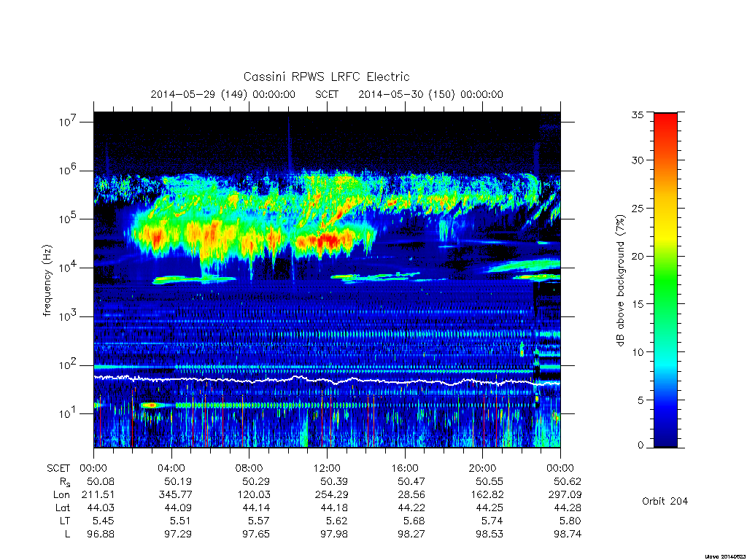Click the colorbar value 0
Screen dimensions: 747x560
tap(640, 446)
